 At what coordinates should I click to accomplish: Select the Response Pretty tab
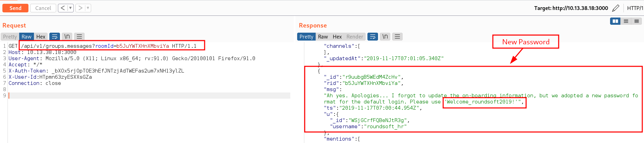click(306, 36)
